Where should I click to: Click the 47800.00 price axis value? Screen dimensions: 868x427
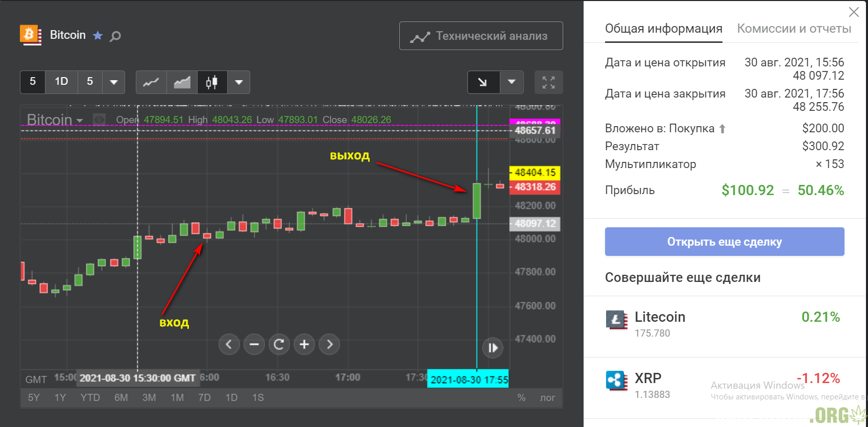pos(535,272)
